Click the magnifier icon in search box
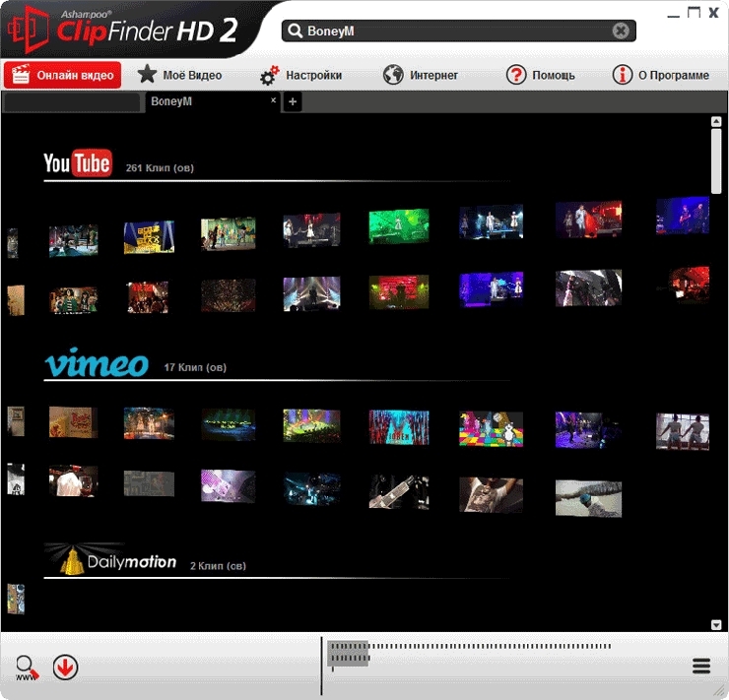 tap(295, 31)
